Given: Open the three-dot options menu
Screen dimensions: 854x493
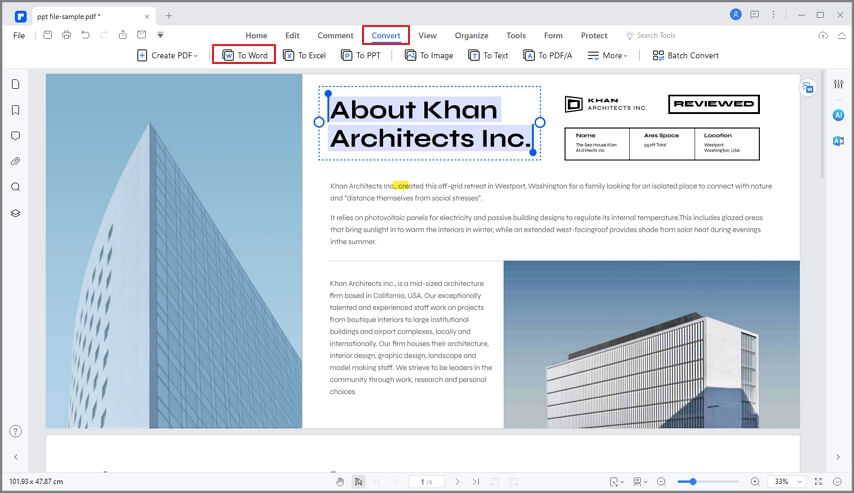Looking at the screenshot, I should tap(773, 15).
